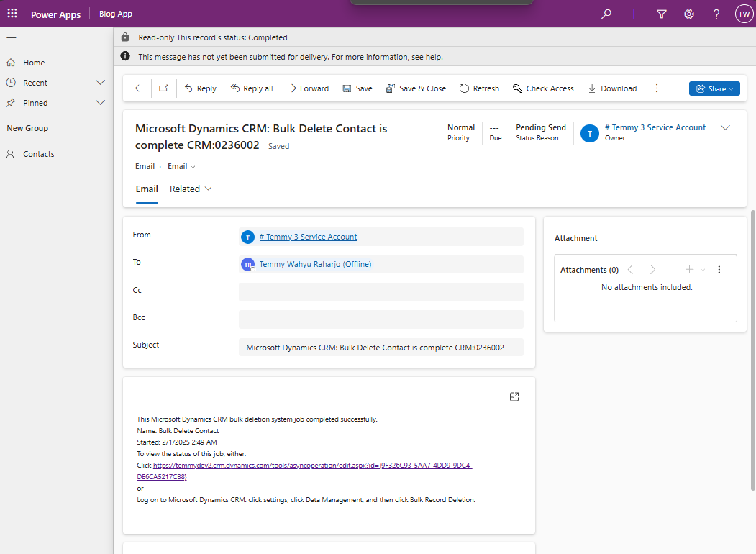
Task: Go to next attachment page arrow
Action: click(652, 270)
